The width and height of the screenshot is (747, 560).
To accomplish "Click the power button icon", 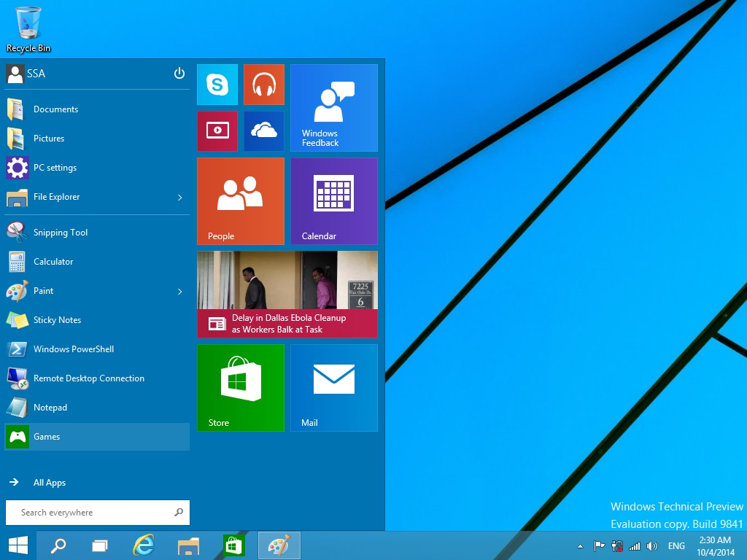I will point(179,74).
